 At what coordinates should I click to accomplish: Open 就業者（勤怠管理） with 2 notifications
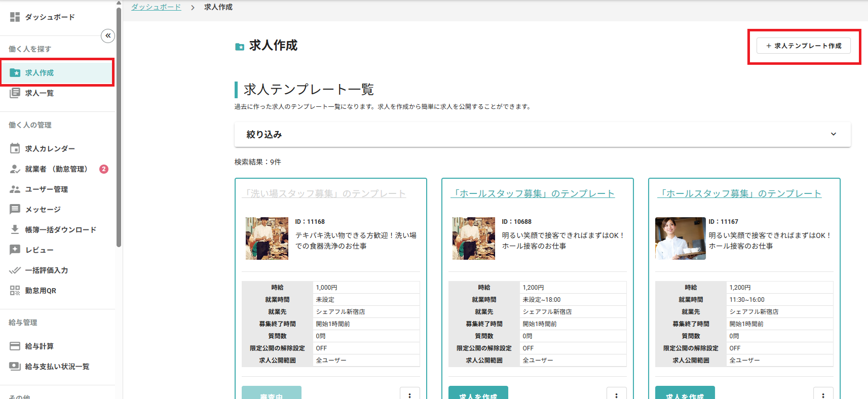[x=56, y=169]
